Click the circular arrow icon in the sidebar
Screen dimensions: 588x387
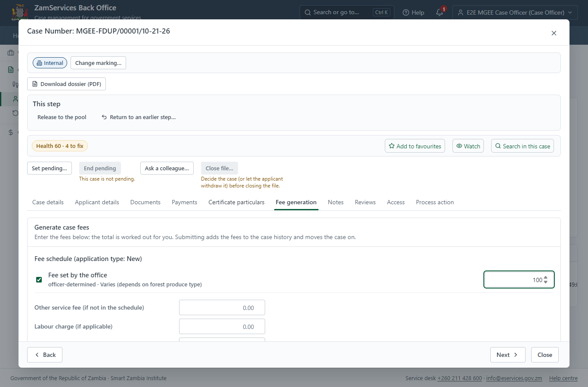(x=15, y=113)
